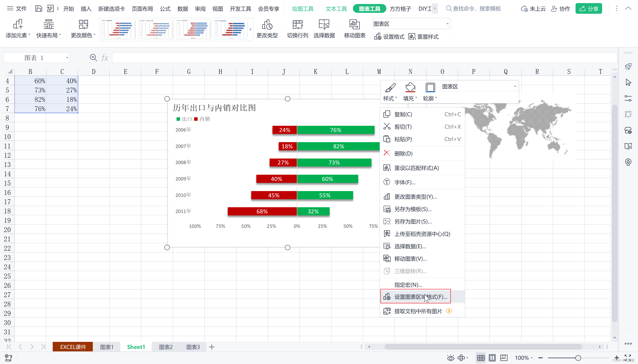Click the 选择数据 icon in the ribbon
The height and width of the screenshot is (364, 638).
(x=324, y=25)
